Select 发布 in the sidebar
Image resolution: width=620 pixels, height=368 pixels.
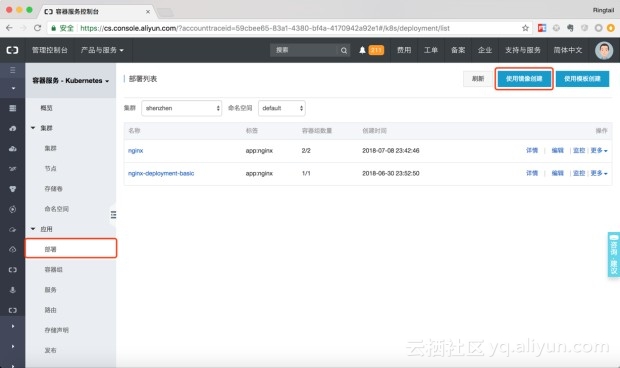(50, 350)
